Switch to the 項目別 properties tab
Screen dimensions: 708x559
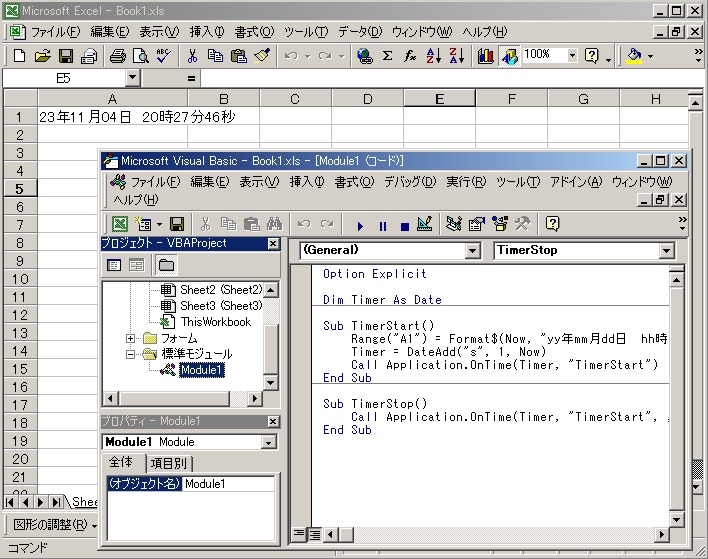pyautogui.click(x=168, y=463)
